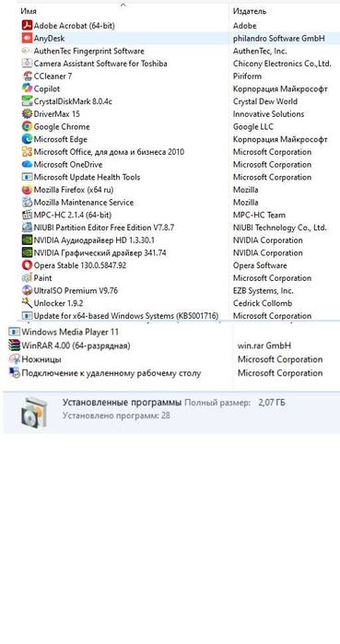
Task: Select Unlocker 1.9.2 name text
Action: pyautogui.click(x=59, y=303)
